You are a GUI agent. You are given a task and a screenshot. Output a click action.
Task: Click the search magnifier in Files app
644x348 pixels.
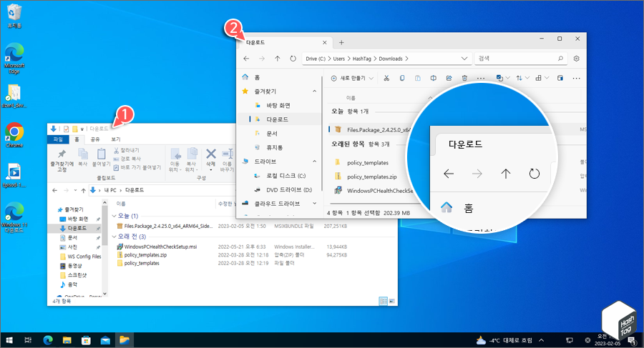[x=560, y=59]
